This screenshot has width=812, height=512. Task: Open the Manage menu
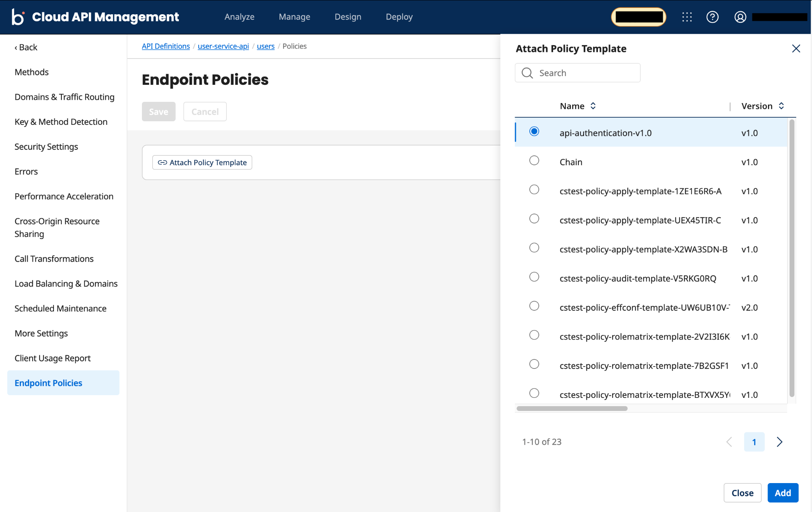click(x=294, y=17)
